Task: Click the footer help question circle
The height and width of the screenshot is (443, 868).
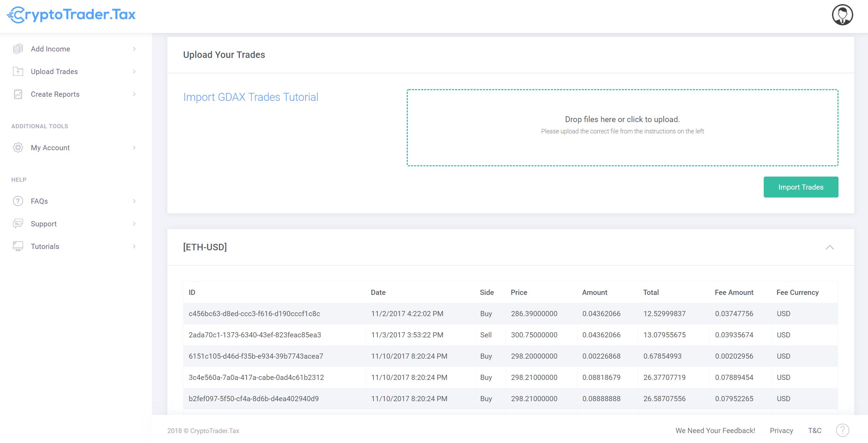Action: coord(842,430)
